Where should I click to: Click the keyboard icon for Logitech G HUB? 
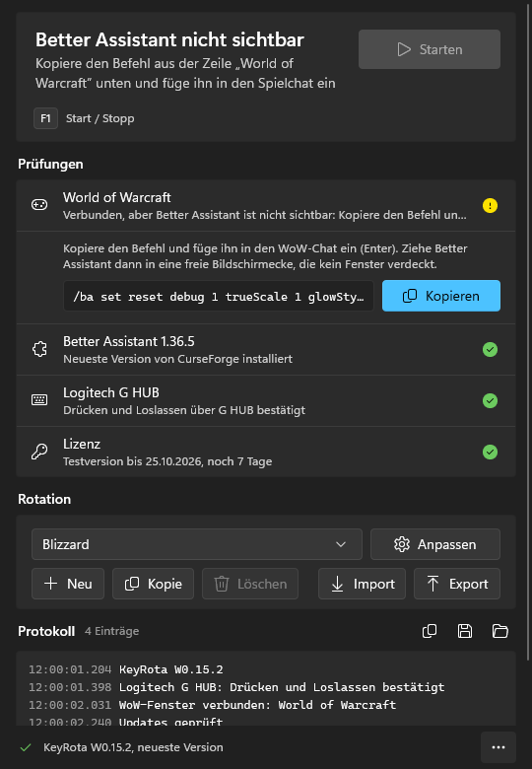click(x=39, y=400)
